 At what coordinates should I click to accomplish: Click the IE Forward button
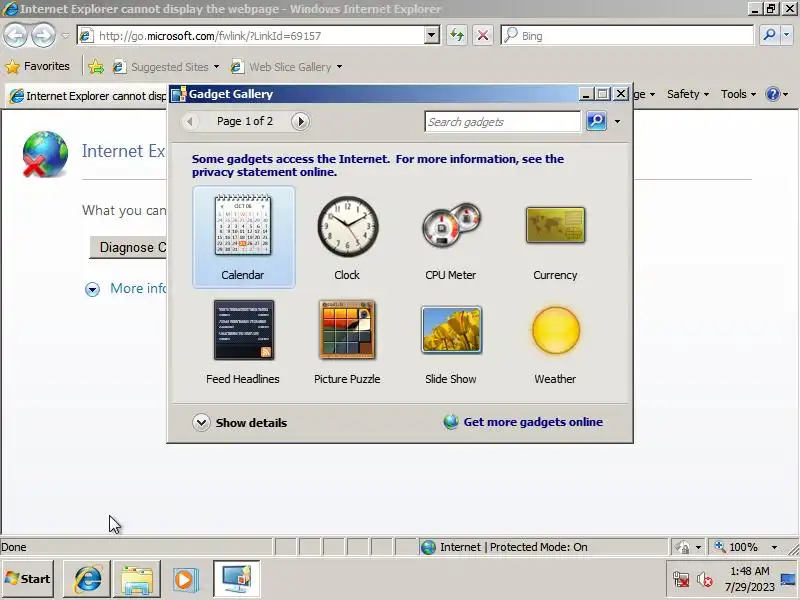(44, 36)
